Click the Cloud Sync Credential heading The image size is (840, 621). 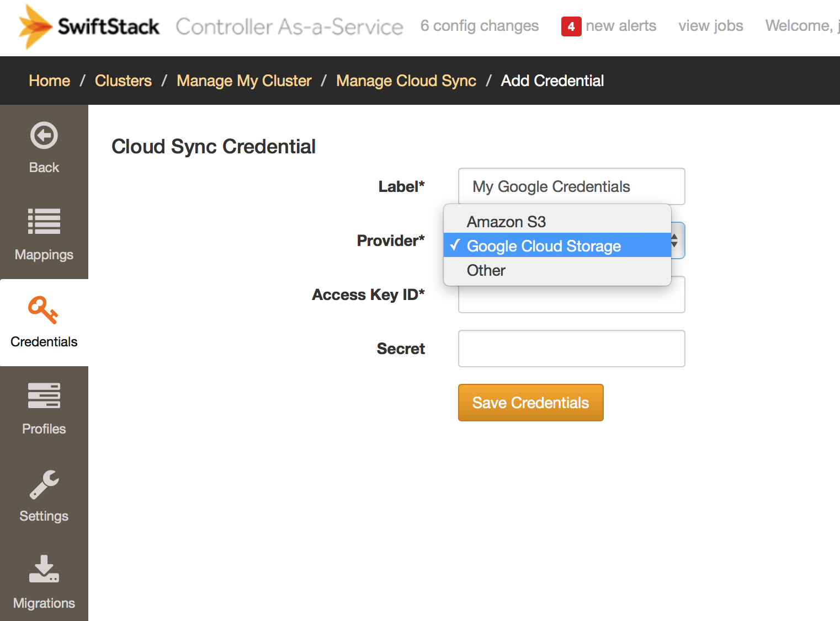point(214,147)
